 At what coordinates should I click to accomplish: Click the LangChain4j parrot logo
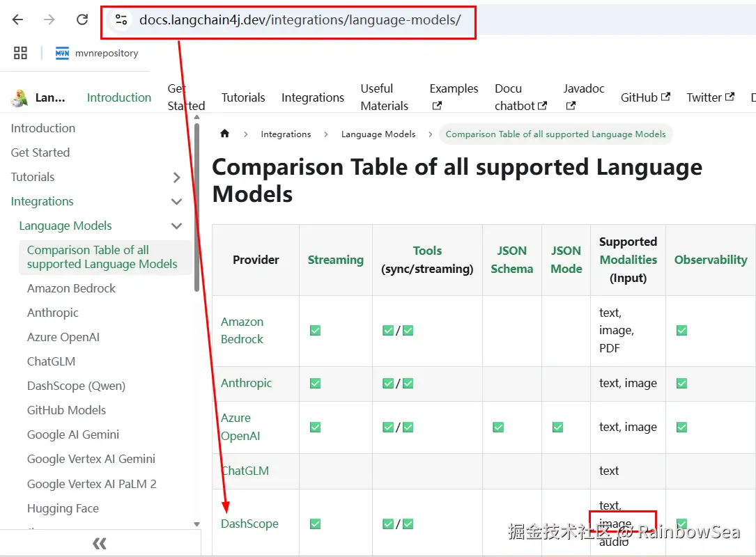pyautogui.click(x=20, y=97)
